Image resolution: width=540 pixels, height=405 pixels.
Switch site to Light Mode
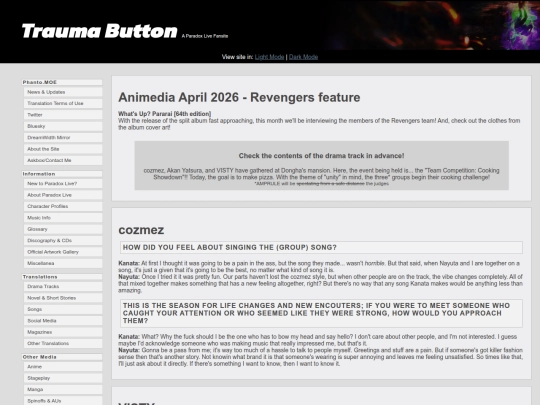(x=269, y=57)
